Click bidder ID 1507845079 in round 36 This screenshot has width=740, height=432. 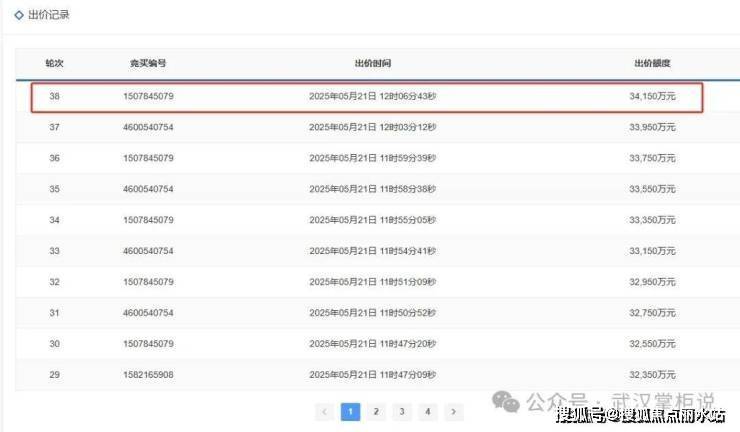pos(148,158)
